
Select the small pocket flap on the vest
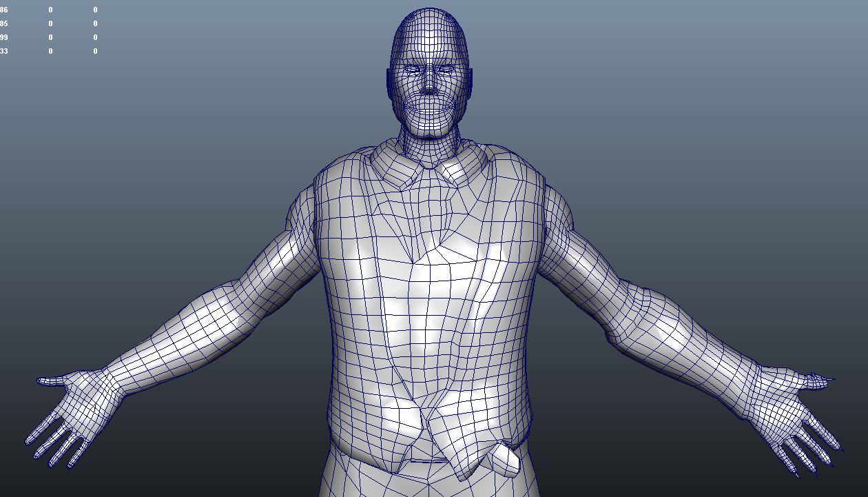[504, 458]
